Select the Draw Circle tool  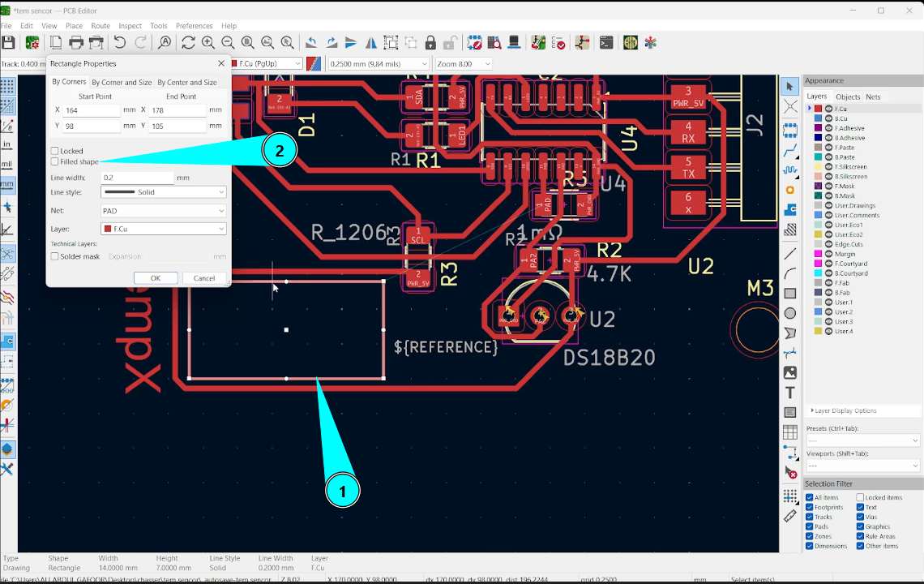(x=789, y=313)
